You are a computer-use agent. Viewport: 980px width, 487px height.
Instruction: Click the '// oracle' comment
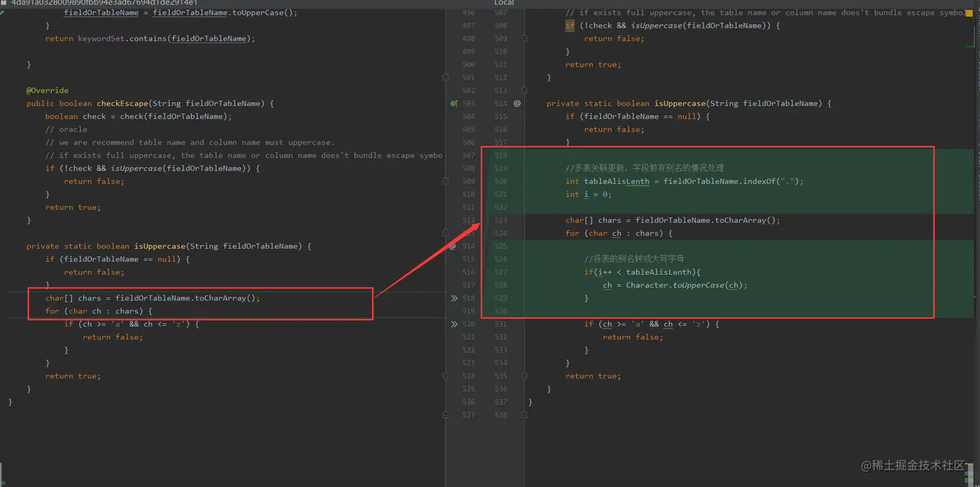(66, 130)
